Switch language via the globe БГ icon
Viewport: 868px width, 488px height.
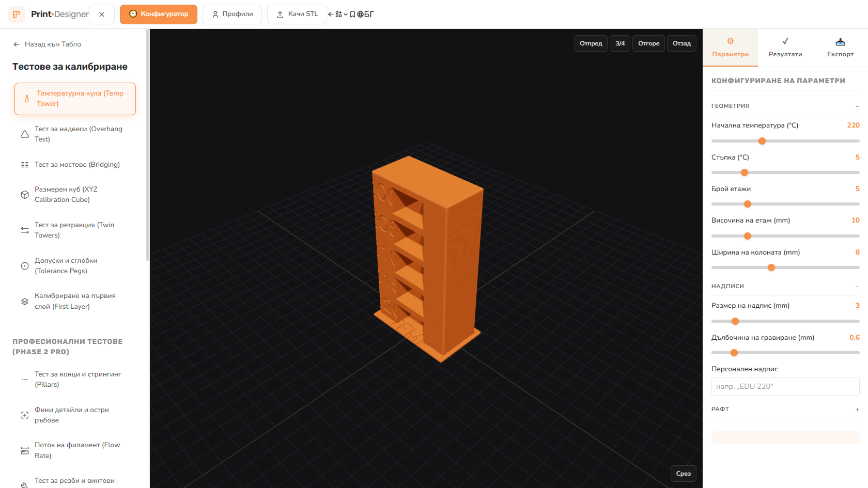pos(365,14)
